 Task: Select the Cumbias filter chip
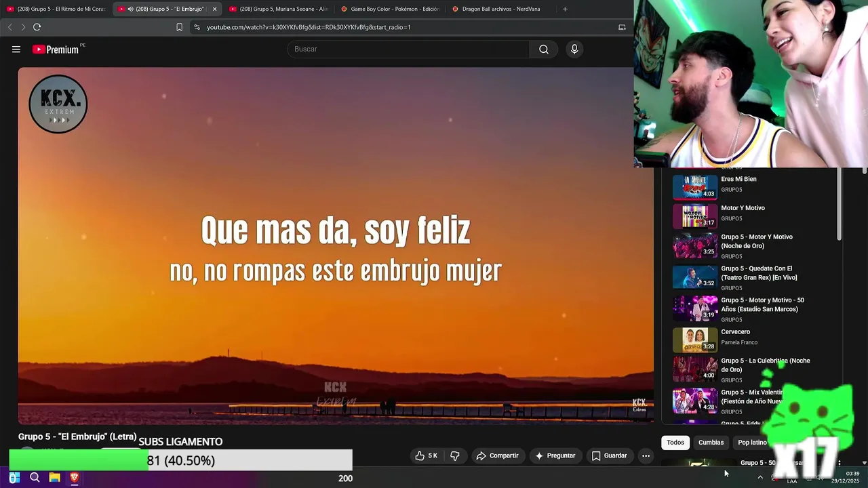click(711, 443)
